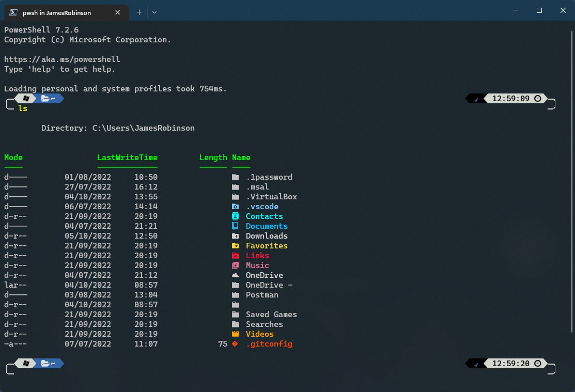Click the Documents folder name

[x=267, y=226]
